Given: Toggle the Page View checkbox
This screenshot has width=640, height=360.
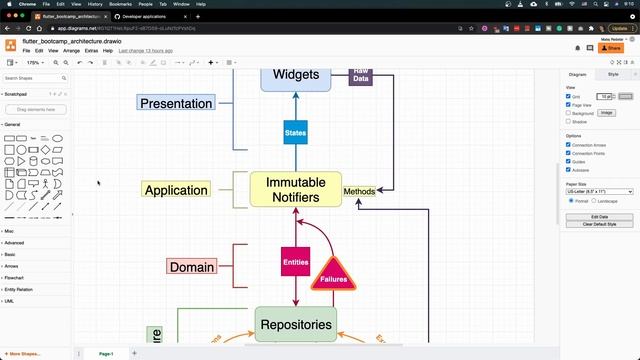Looking at the screenshot, I should click(x=568, y=104).
